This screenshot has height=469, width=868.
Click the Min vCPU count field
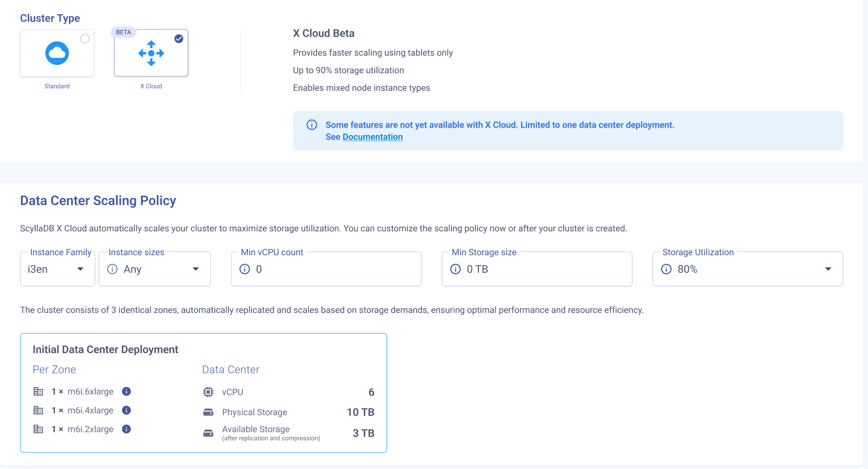(x=326, y=269)
